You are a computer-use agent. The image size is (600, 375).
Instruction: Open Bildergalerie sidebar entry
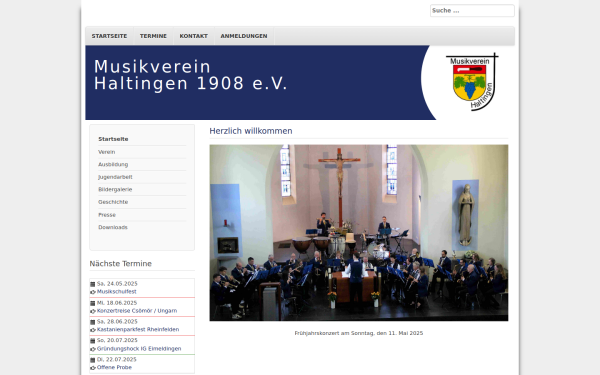pyautogui.click(x=115, y=189)
